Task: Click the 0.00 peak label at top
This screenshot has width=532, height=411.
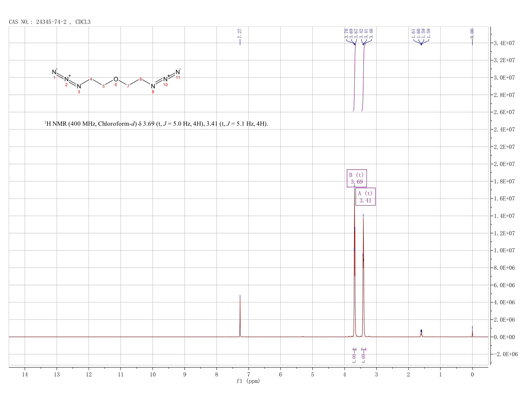Action: tap(472, 33)
